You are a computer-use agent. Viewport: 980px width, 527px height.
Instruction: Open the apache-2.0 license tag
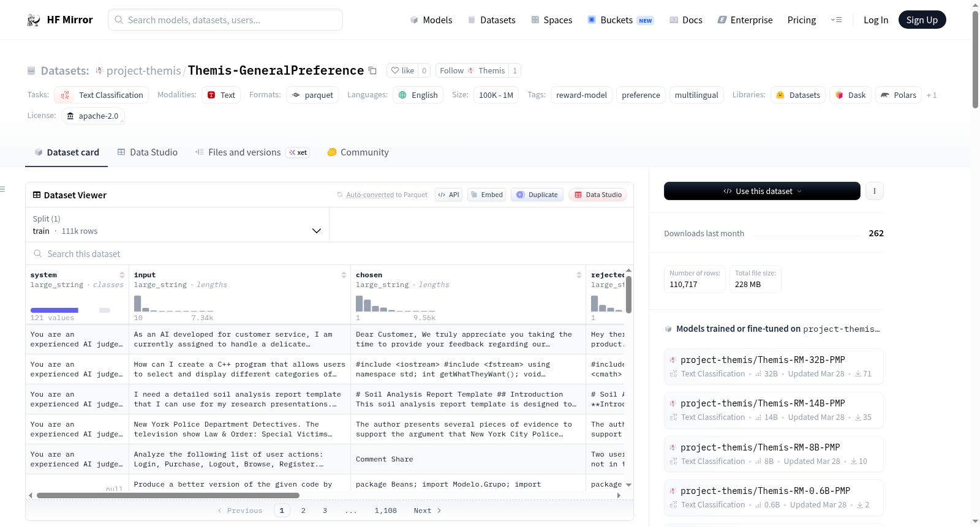[92, 116]
